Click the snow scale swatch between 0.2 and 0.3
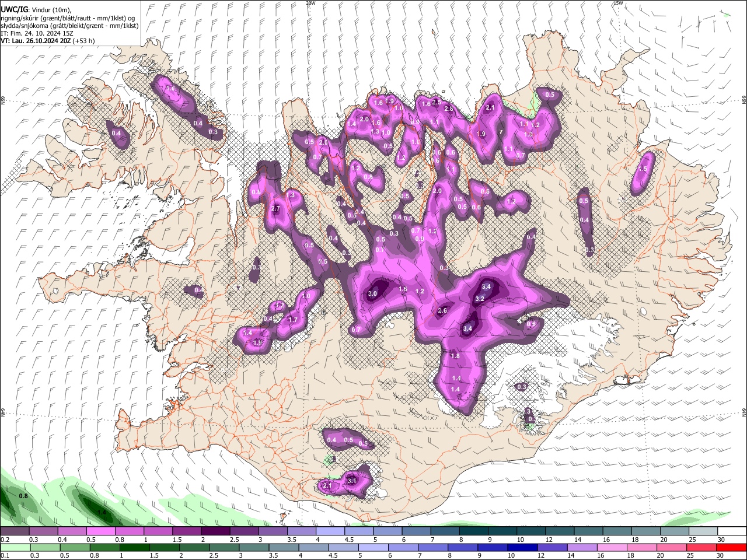This screenshot has height=560, width=747. tap(15, 531)
